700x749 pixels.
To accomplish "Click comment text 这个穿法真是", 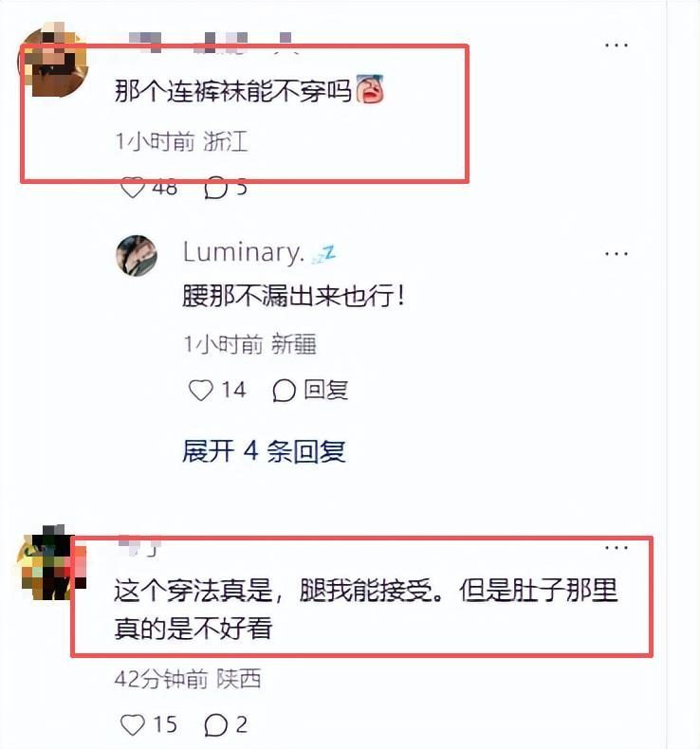I will tap(193, 591).
